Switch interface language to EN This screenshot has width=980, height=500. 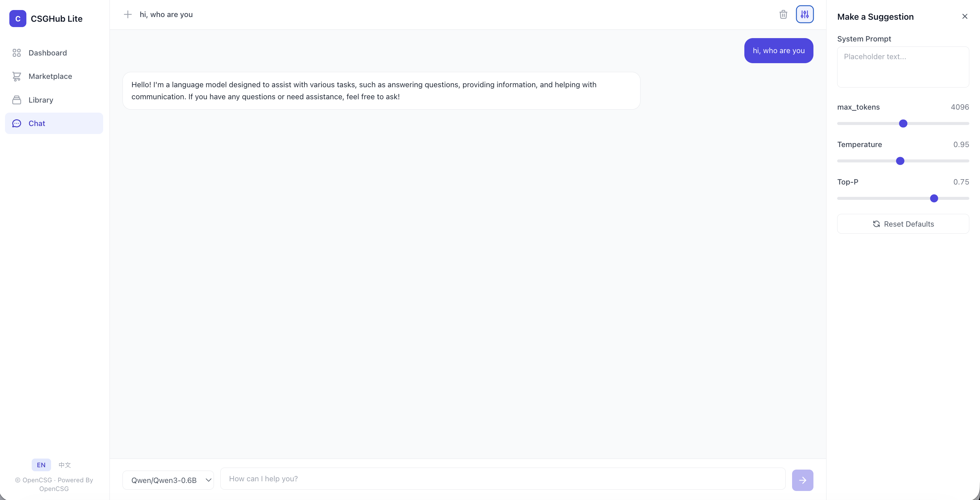coord(41,465)
